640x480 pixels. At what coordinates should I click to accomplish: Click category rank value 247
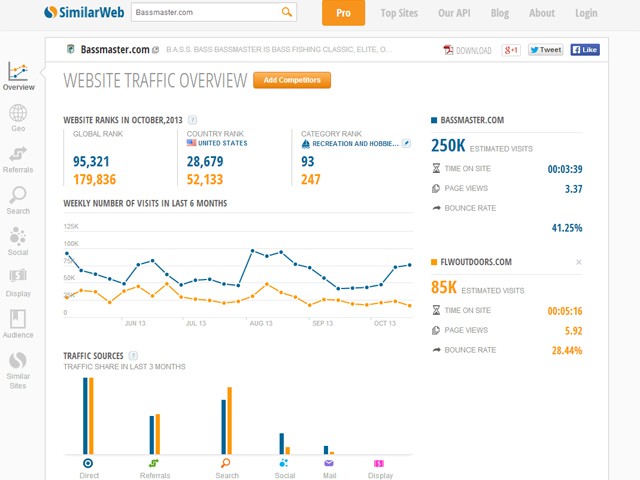coord(311,179)
